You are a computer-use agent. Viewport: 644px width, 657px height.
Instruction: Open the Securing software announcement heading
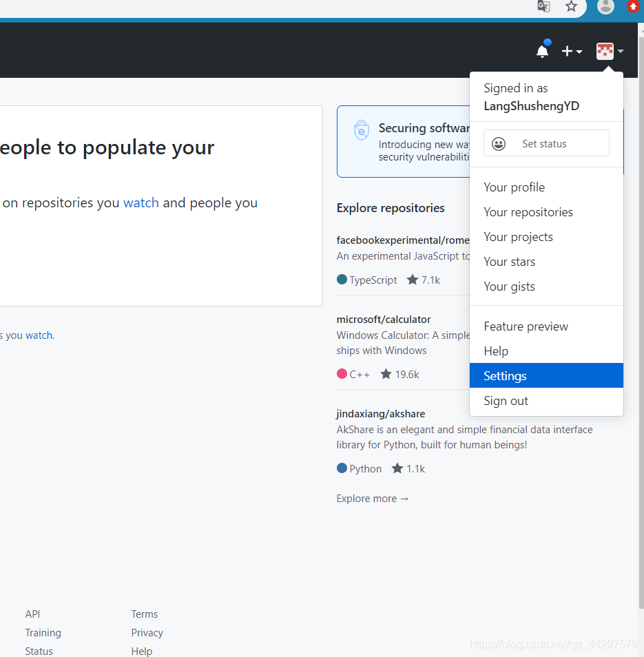click(424, 128)
